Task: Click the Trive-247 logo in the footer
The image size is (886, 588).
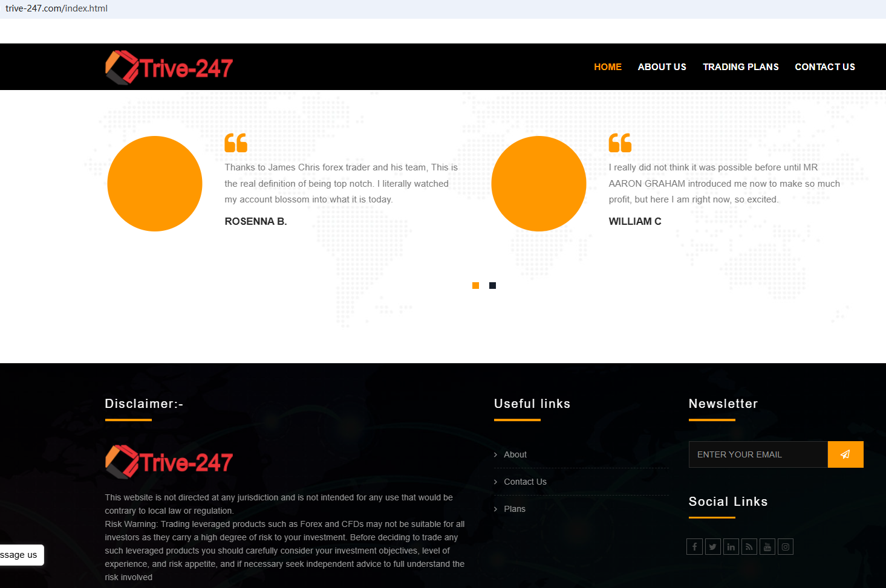Action: pyautogui.click(x=169, y=462)
